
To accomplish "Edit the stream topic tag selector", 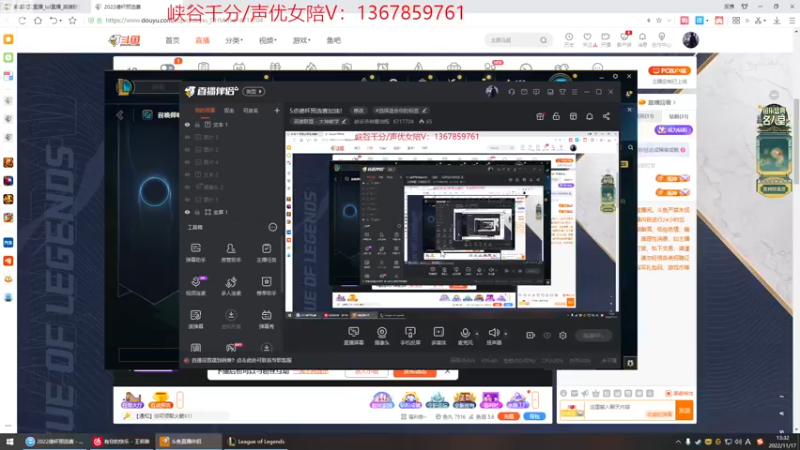I will (x=401, y=111).
